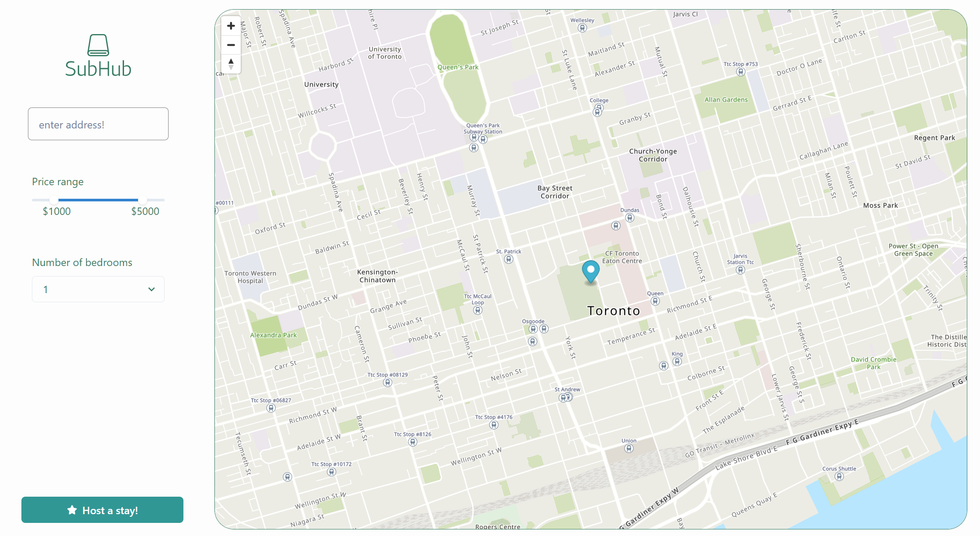The image size is (980, 536).
Task: Click the bedrooms dropdown chevron arrow
Action: 152,289
